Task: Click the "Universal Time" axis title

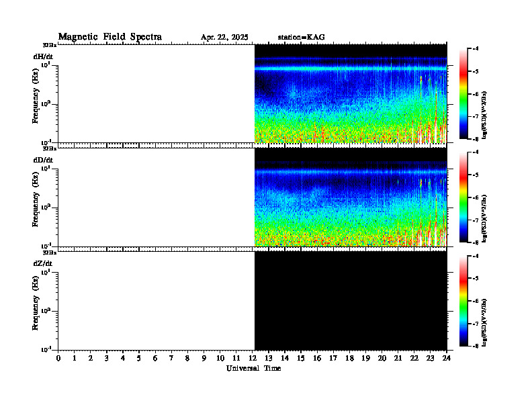Action: pos(253,368)
